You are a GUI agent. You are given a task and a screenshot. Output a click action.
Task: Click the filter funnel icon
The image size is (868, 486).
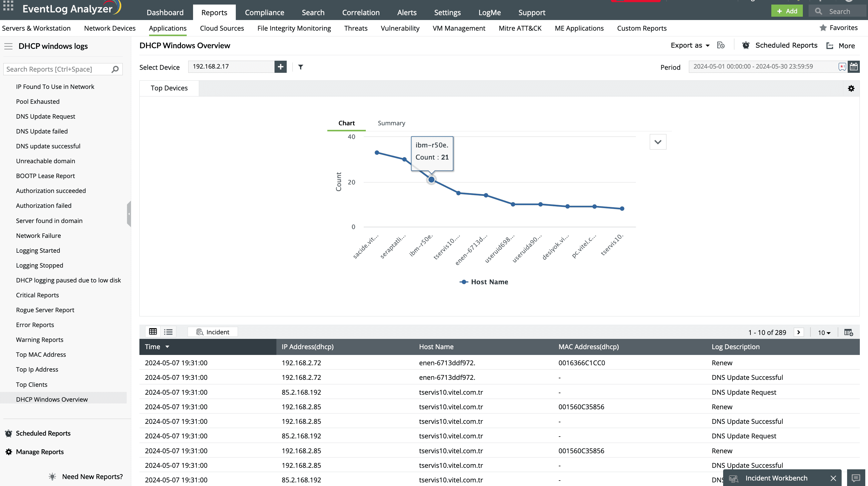tap(301, 67)
